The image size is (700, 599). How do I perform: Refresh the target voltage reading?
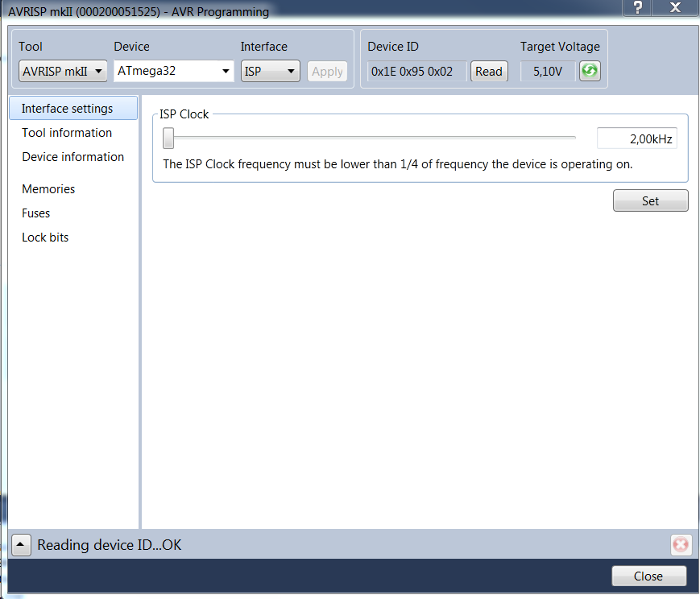point(590,71)
